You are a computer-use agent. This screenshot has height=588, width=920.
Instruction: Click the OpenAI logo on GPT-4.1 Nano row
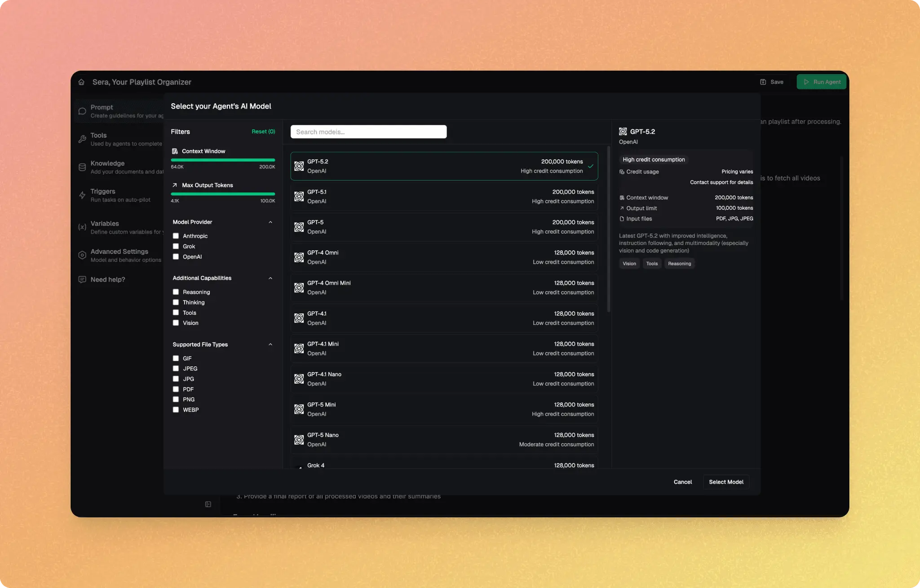pos(299,379)
